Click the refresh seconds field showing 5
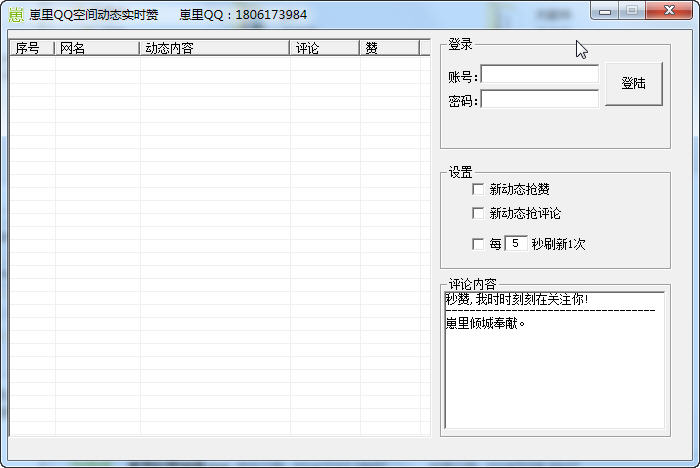 click(516, 243)
